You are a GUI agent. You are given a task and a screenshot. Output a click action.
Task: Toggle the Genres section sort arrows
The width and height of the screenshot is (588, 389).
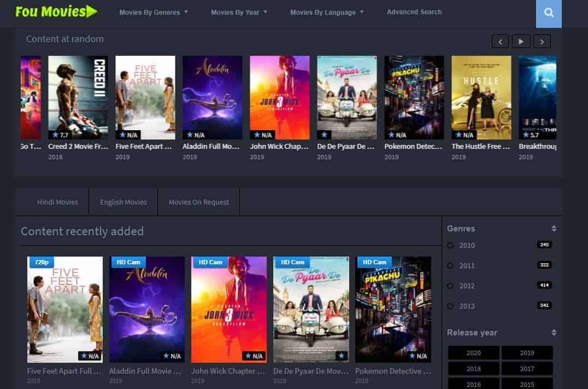coord(554,228)
